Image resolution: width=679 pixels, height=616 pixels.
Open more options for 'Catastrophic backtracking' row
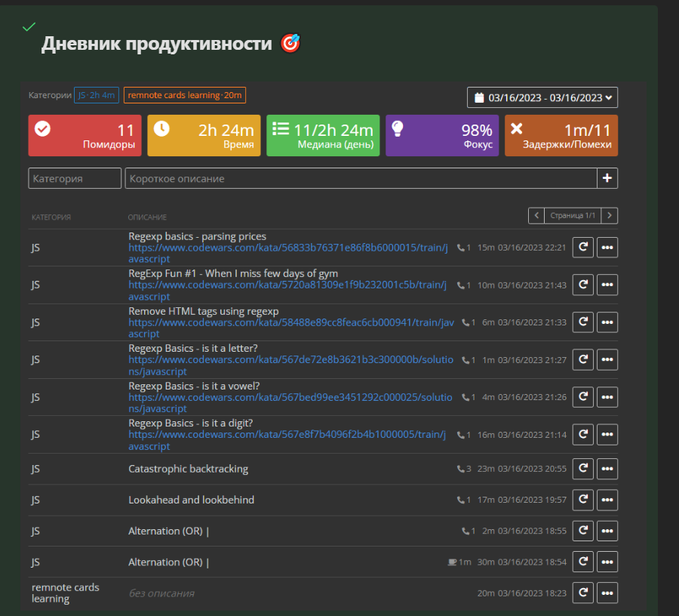607,469
